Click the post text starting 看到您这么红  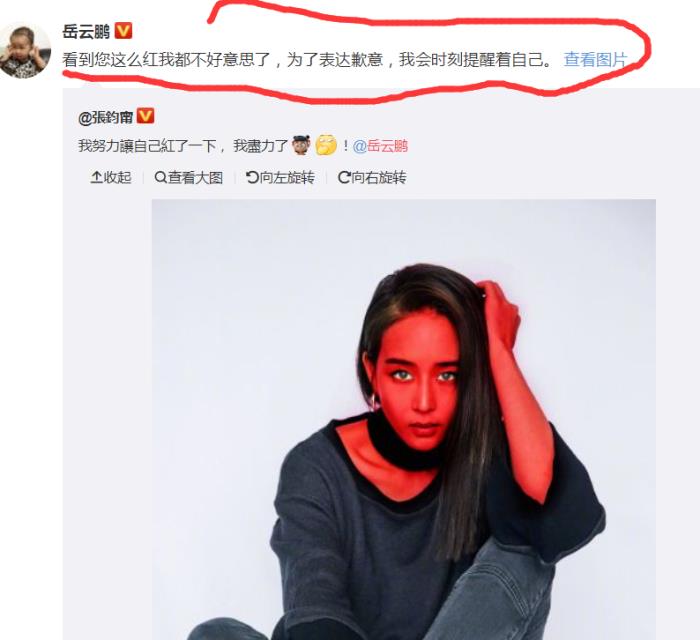(309, 59)
